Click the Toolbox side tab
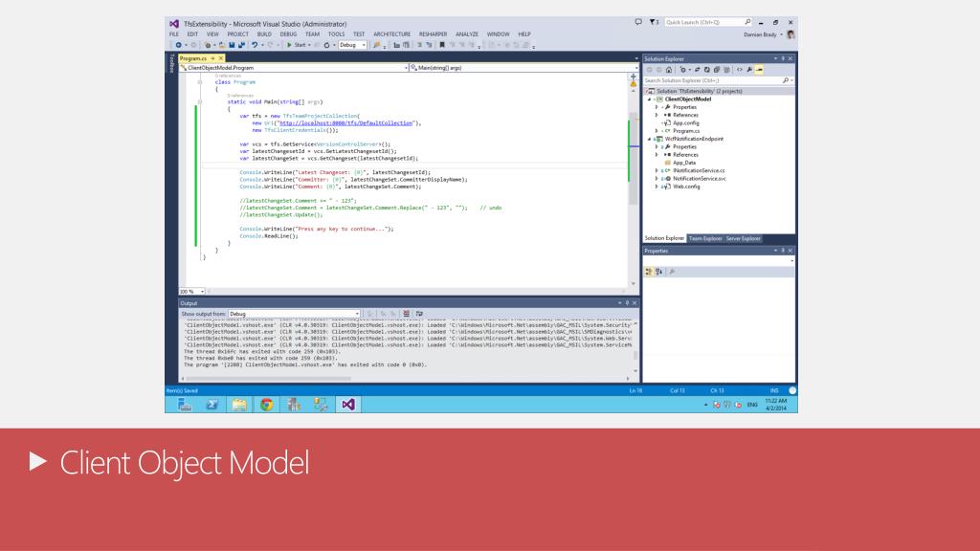This screenshot has width=980, height=551. click(x=172, y=64)
